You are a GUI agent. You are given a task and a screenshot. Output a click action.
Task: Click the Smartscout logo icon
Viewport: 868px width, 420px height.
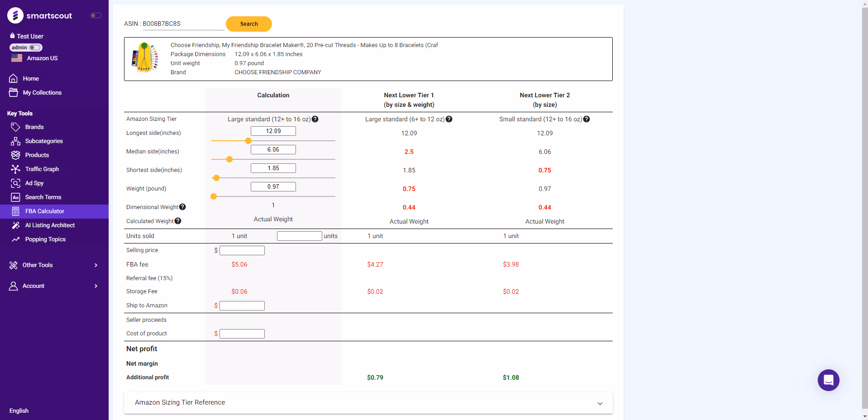point(15,15)
